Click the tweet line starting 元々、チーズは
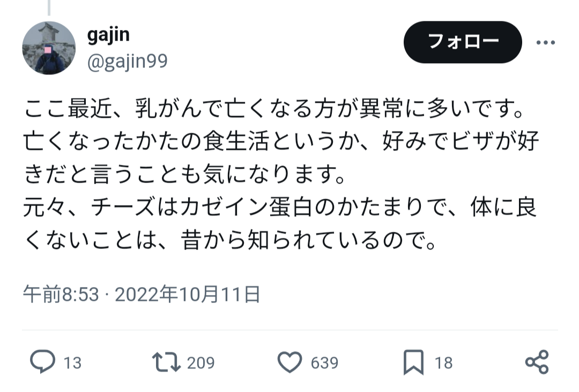Screen dimensions: 579x392 (279, 207)
